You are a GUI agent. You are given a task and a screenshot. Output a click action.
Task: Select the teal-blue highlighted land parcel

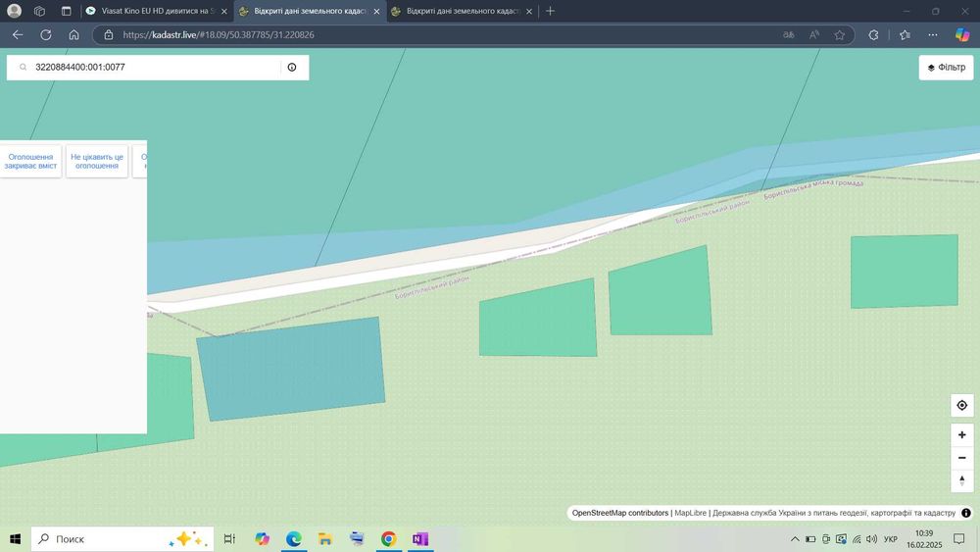(291, 369)
